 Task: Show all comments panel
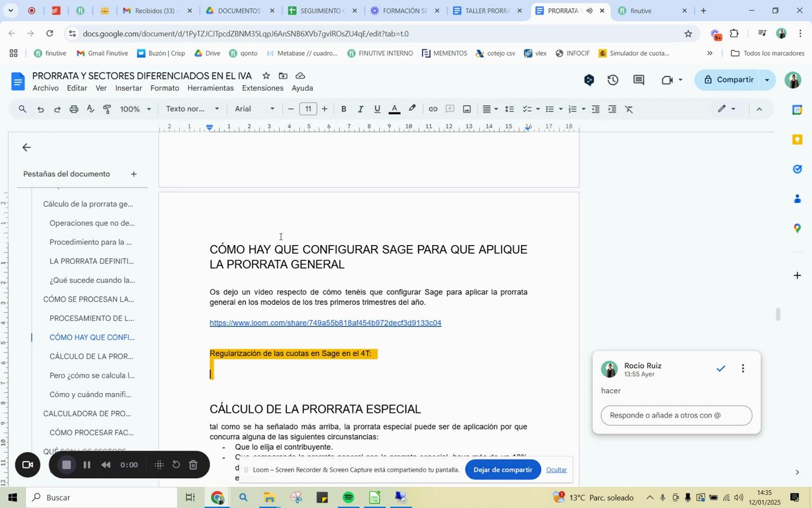[639, 80]
